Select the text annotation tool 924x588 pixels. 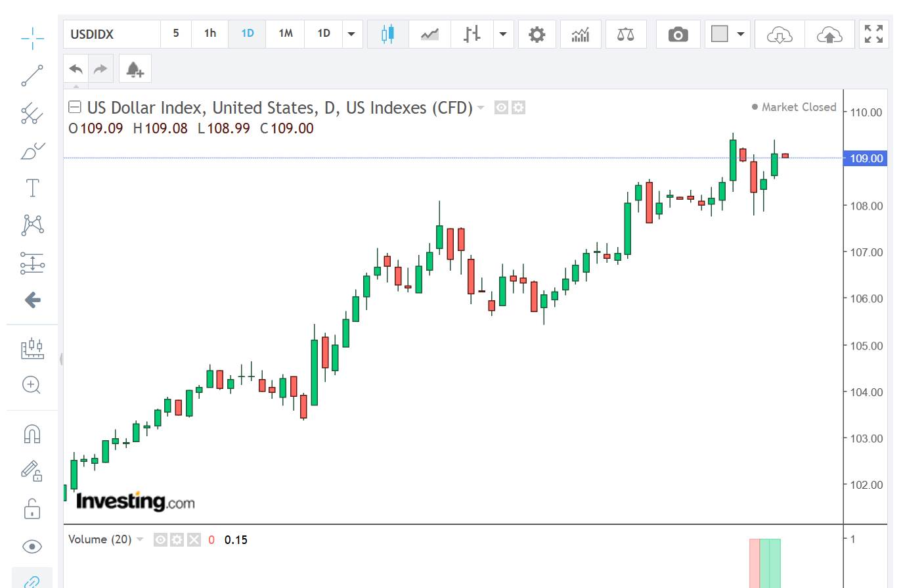[x=32, y=188]
